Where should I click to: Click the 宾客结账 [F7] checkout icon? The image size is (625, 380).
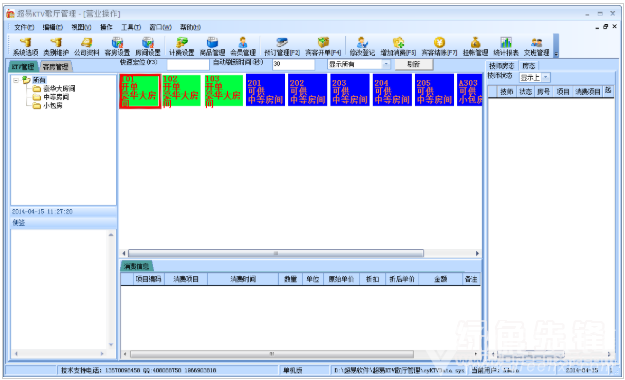click(x=439, y=47)
